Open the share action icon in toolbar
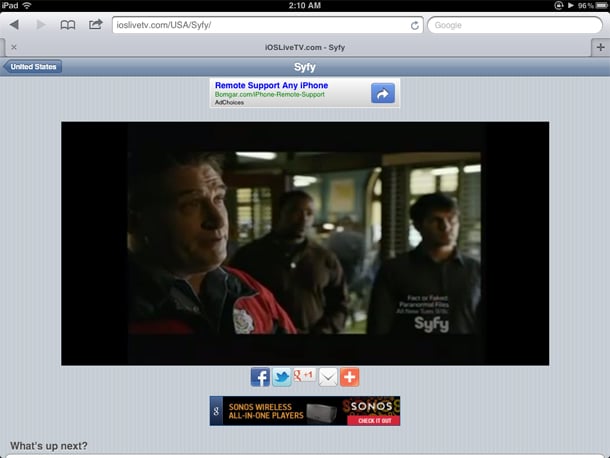The height and width of the screenshot is (458, 610). tap(96, 24)
